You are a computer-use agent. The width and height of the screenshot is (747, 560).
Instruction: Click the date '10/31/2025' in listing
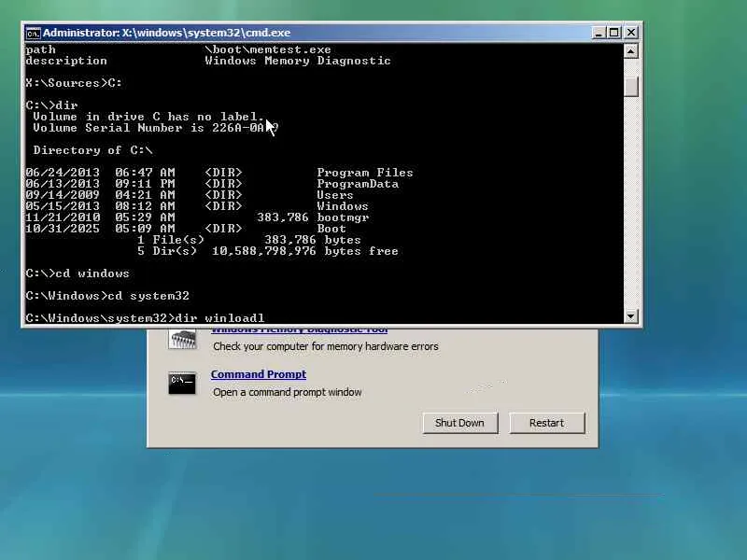coord(63,229)
